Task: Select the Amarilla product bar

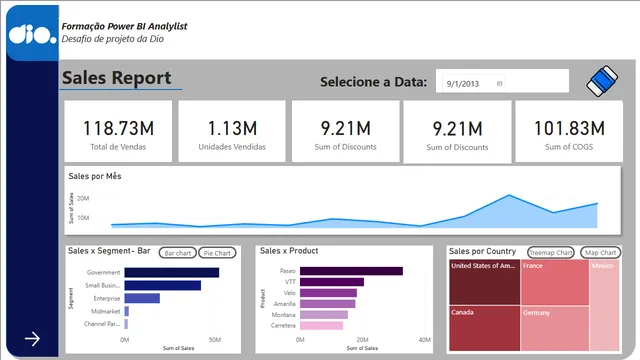Action: (327, 304)
